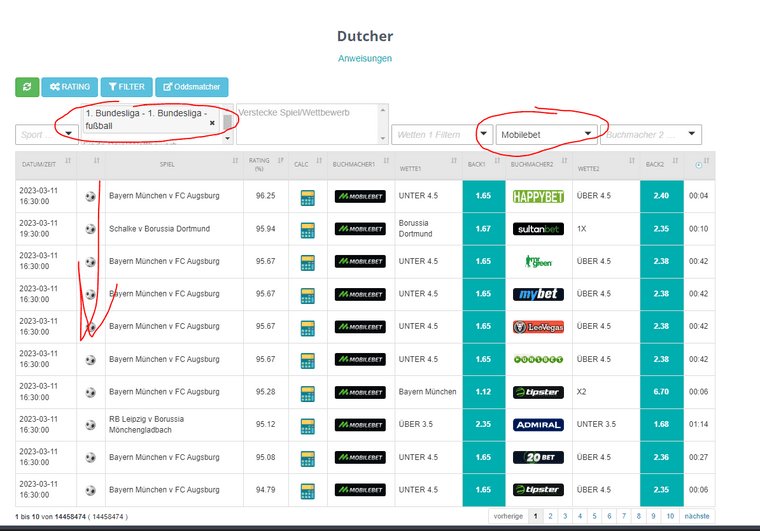
Task: Click the sultanbet bookmaker logo
Action: (x=538, y=229)
